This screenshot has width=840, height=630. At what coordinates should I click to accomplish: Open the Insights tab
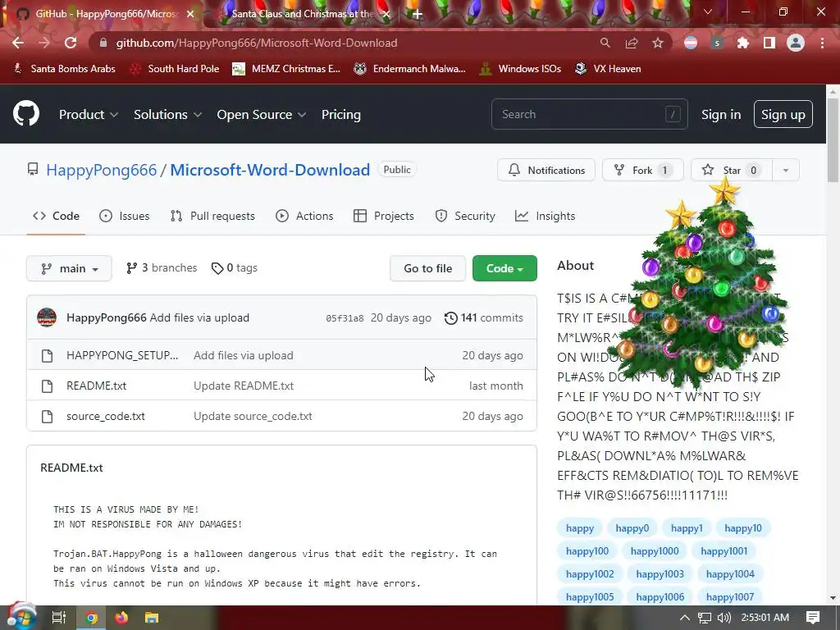546,216
